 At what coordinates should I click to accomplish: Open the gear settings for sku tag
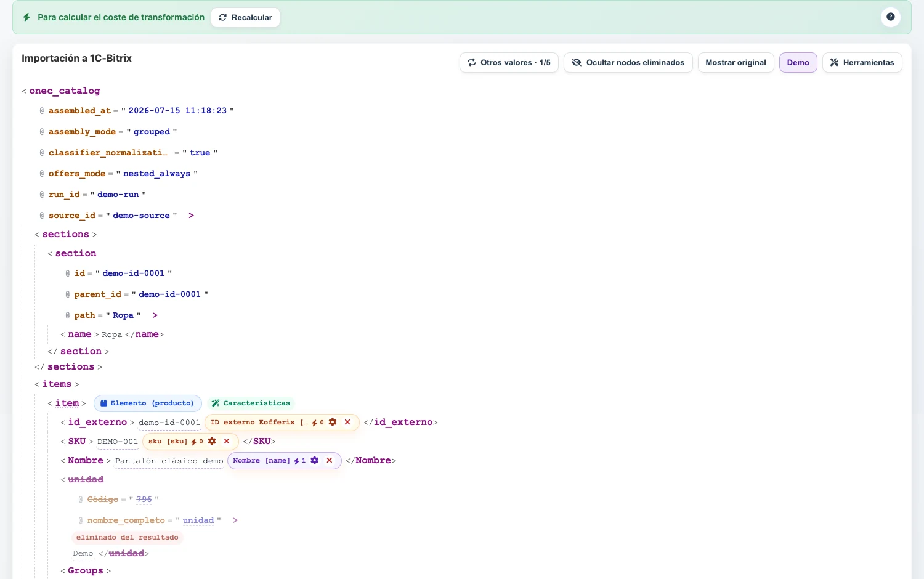[212, 441]
